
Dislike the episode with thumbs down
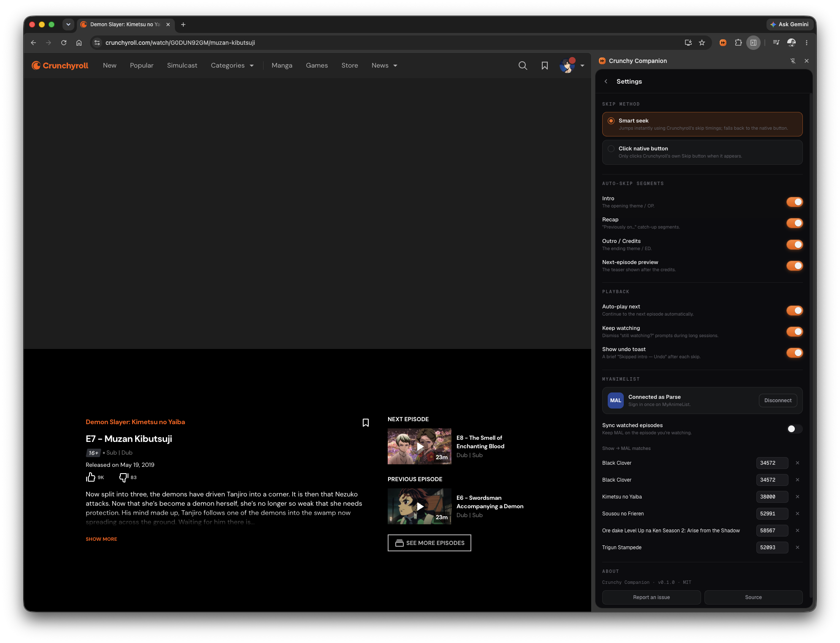[123, 477]
